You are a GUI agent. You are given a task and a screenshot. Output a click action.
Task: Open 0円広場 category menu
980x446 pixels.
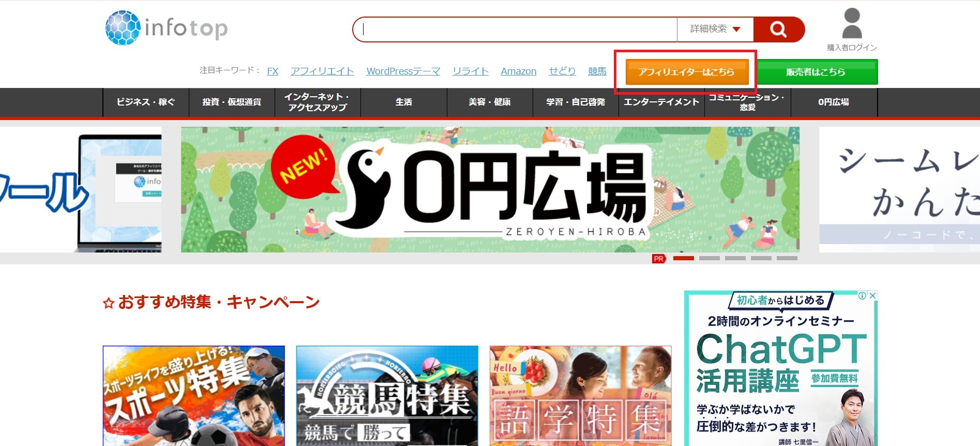[x=834, y=102]
